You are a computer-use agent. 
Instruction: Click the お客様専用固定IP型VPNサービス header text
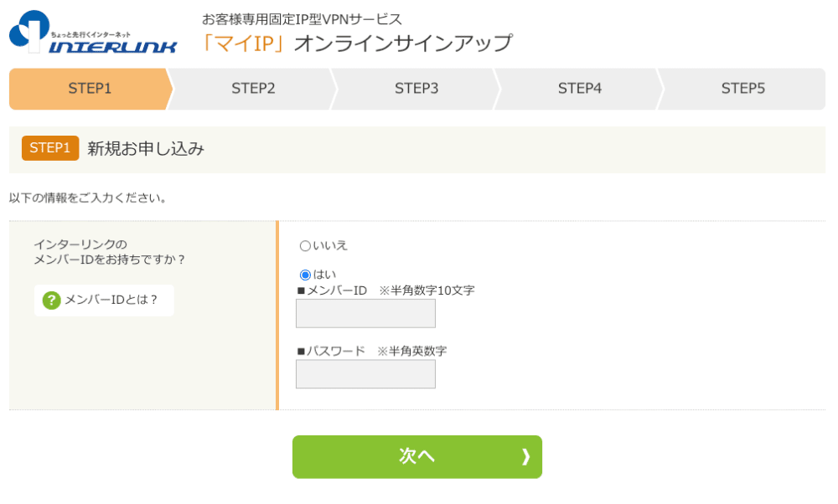(302, 19)
